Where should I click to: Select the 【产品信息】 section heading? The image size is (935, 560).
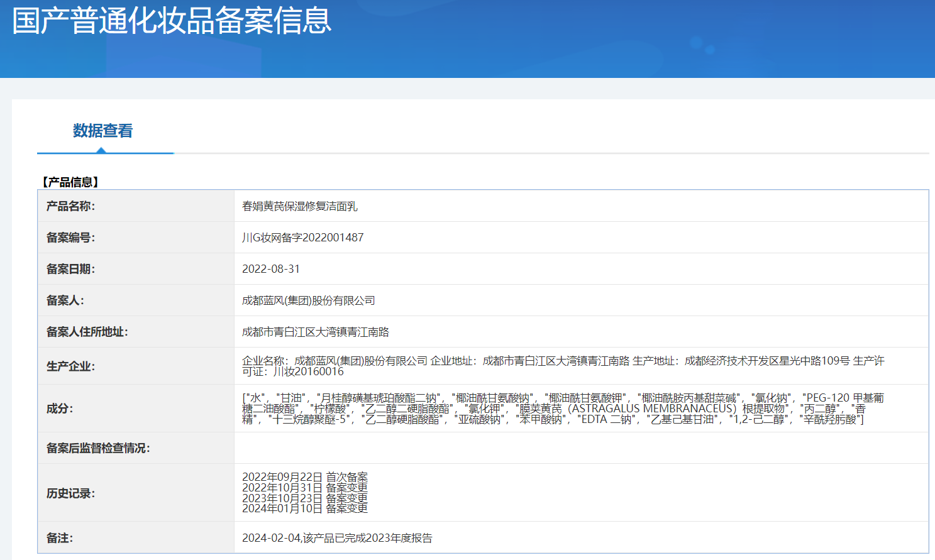click(x=70, y=182)
